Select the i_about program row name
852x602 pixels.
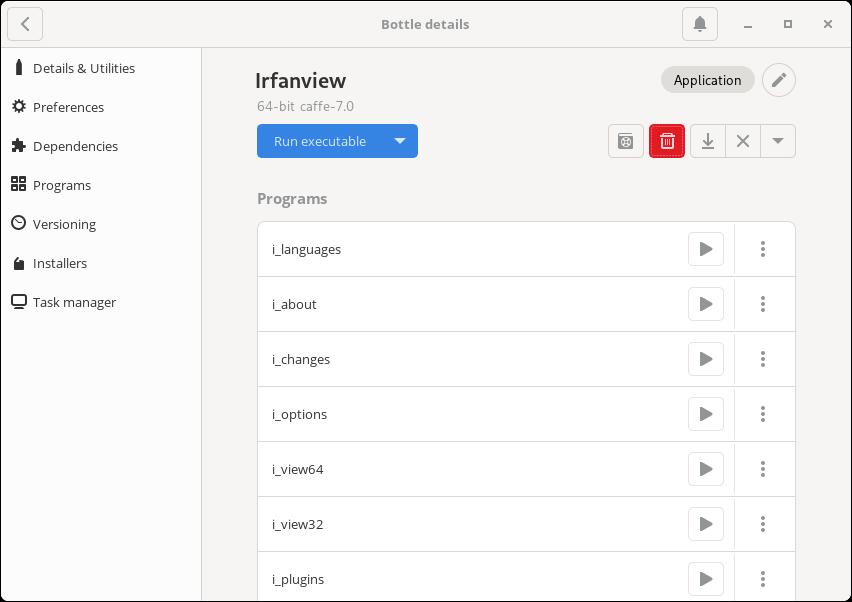(294, 304)
